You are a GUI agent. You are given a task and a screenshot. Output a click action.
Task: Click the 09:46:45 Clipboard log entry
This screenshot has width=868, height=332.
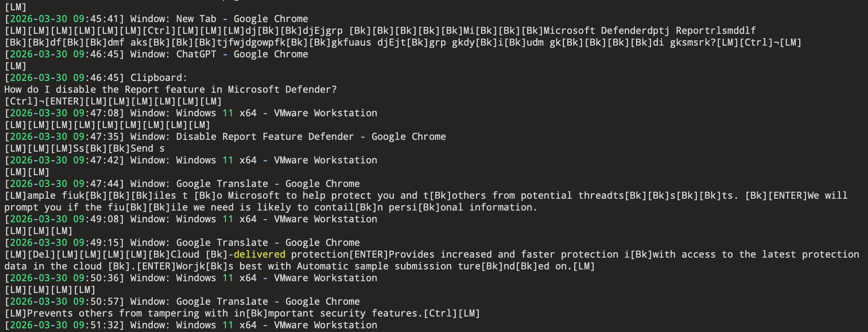(x=96, y=78)
